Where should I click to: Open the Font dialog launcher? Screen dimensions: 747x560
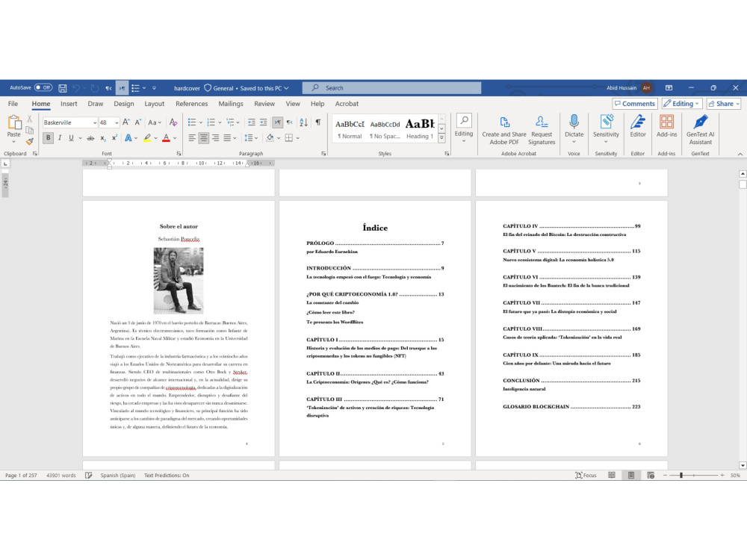[179, 154]
